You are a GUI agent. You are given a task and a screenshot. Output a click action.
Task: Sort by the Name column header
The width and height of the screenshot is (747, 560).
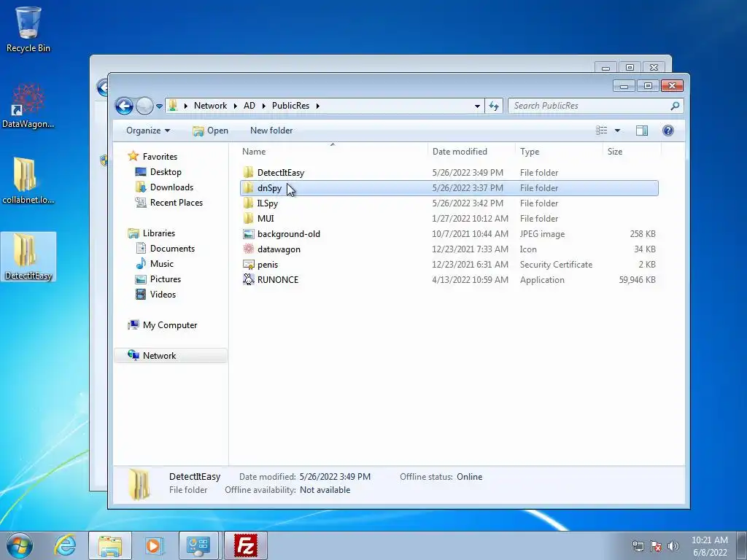333,152
